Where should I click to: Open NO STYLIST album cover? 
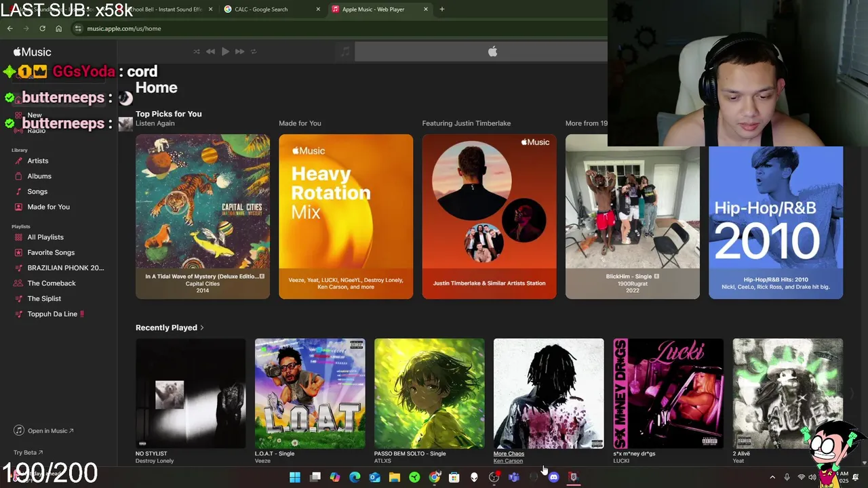[x=191, y=394]
